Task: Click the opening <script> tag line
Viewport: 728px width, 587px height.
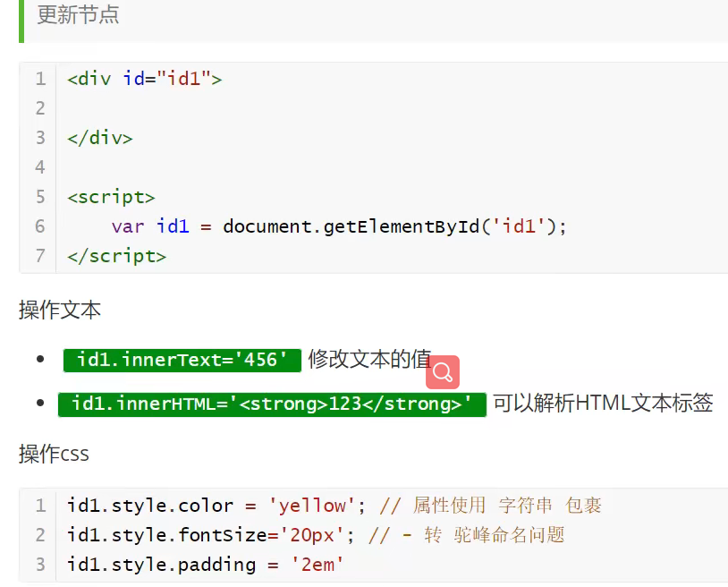Action: pos(111,197)
